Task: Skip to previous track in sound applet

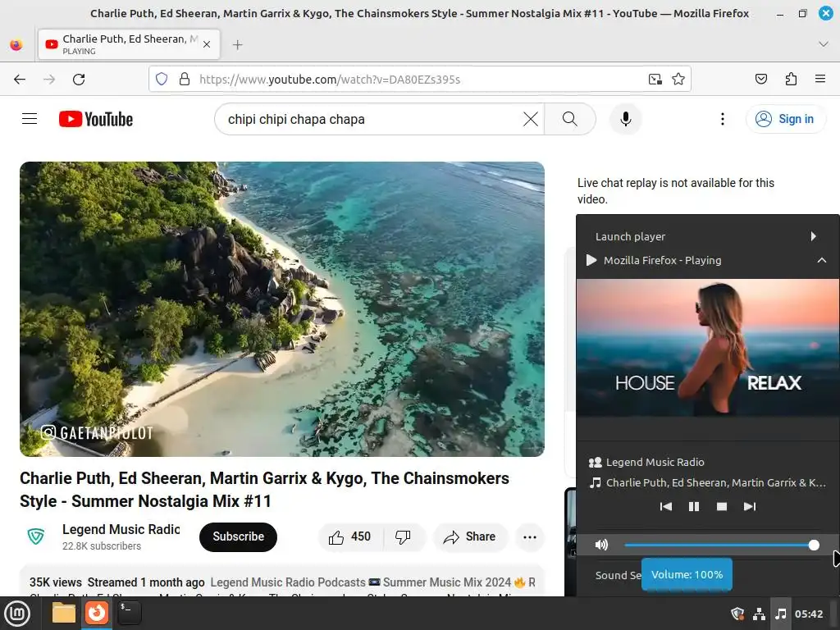Action: 666,507
